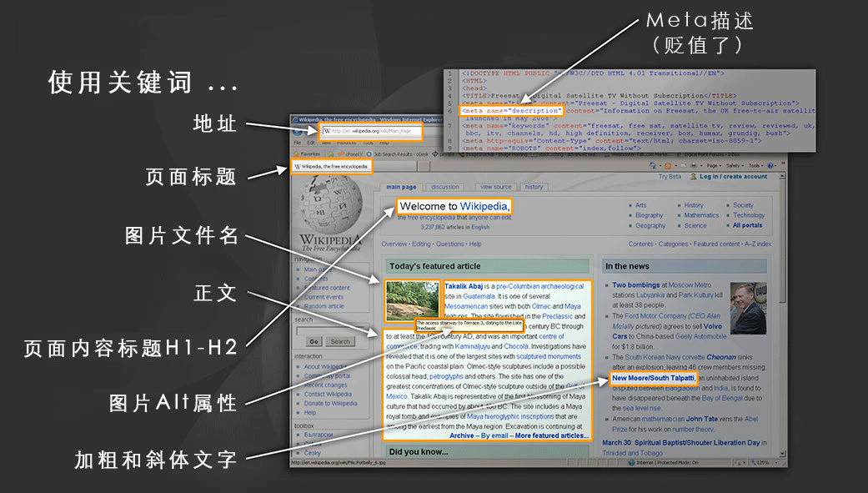This screenshot has width=868, height=493.
Task: Open the 'Geography' portal link
Action: coord(650,225)
